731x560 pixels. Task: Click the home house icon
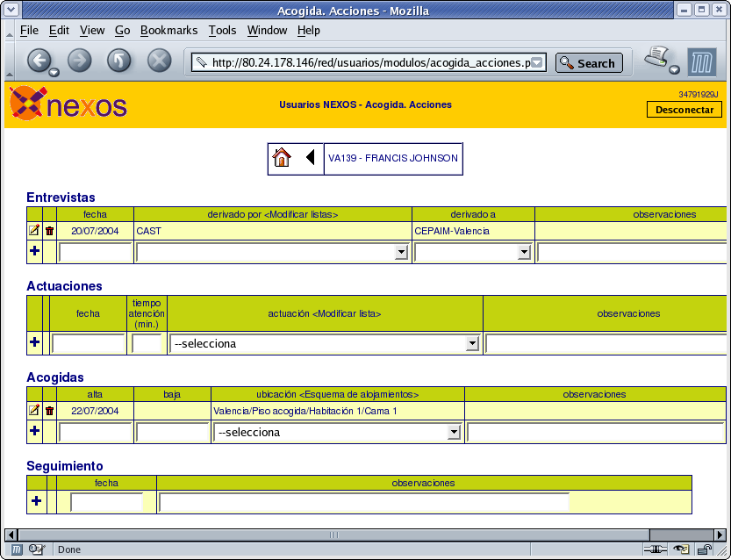[282, 158]
